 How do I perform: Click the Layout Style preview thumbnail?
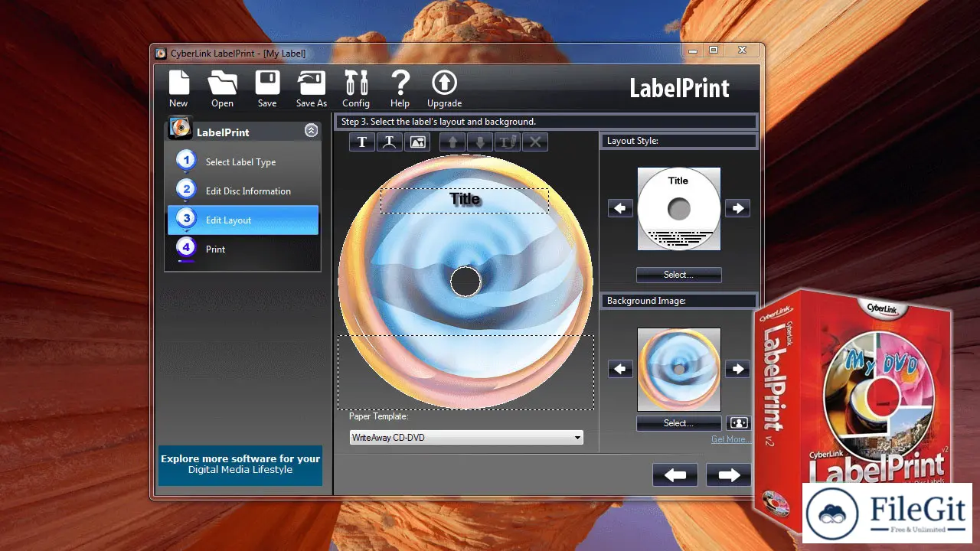coord(679,208)
